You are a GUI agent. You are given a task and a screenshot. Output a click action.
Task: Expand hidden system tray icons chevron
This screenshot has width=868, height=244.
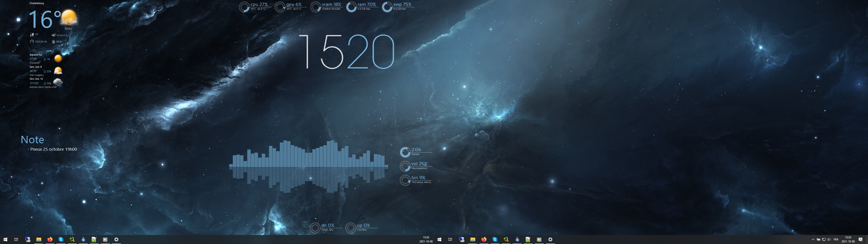813,239
